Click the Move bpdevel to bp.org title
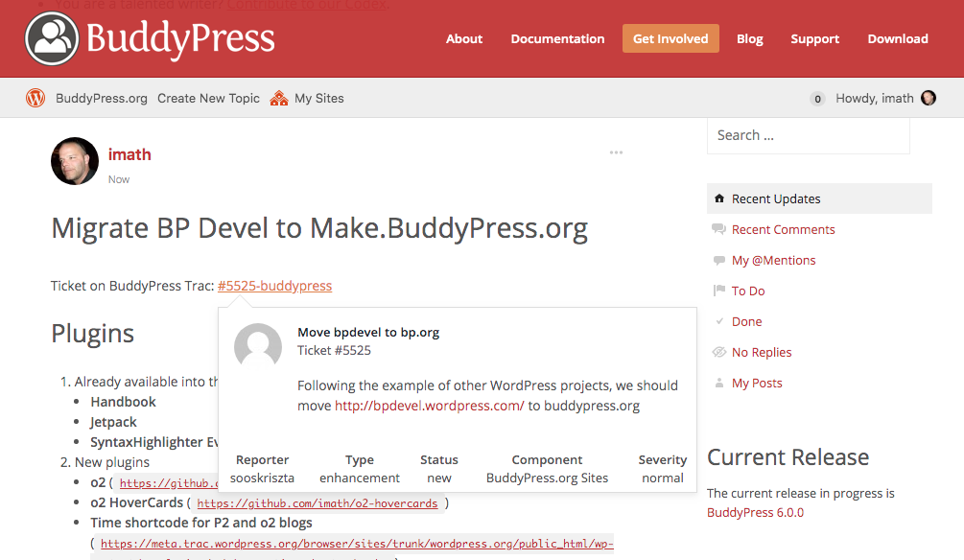 [368, 333]
